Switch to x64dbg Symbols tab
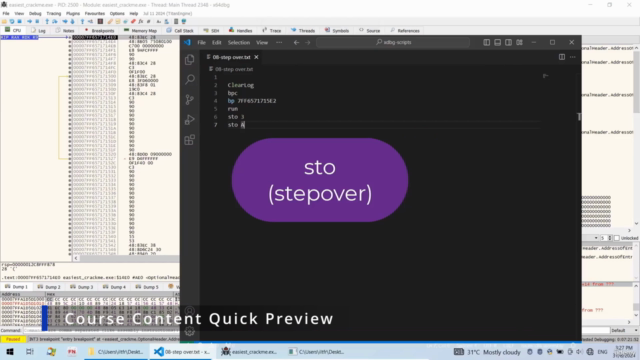Image resolution: width=640 pixels, height=360 pixels. point(337,31)
